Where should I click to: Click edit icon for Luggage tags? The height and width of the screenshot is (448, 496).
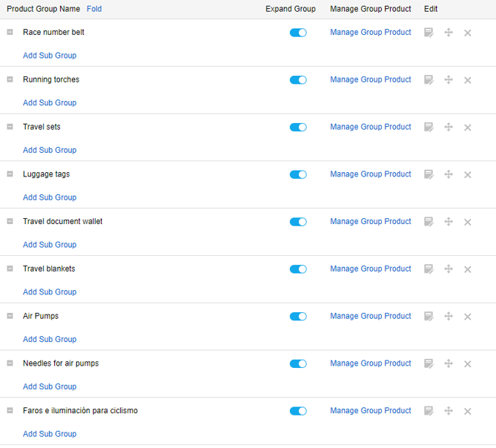[x=429, y=174]
